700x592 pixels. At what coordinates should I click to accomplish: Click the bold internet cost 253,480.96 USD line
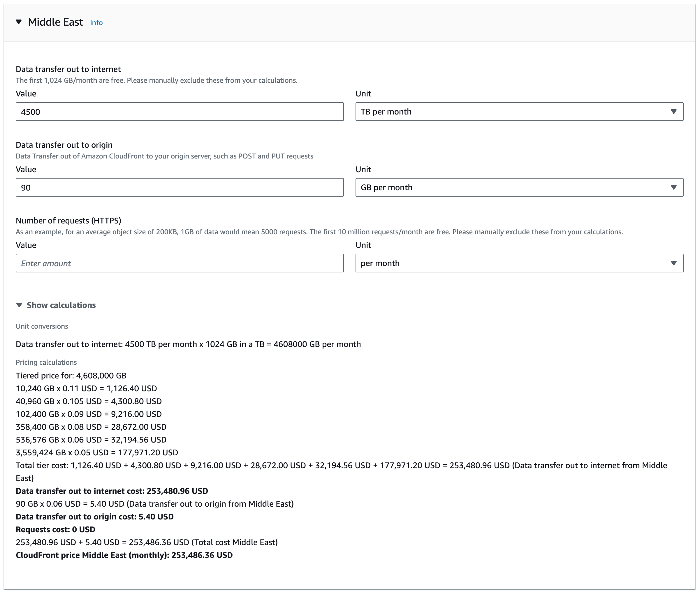(112, 491)
